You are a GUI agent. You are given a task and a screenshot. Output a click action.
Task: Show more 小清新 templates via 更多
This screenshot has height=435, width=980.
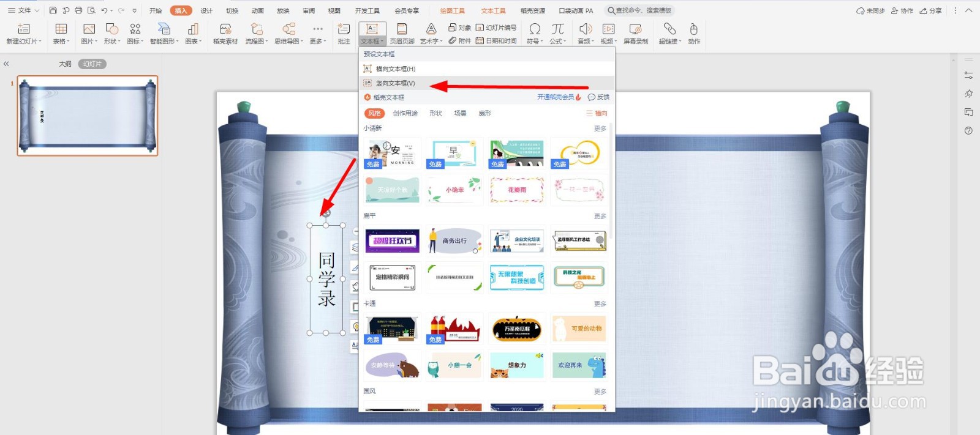point(600,128)
